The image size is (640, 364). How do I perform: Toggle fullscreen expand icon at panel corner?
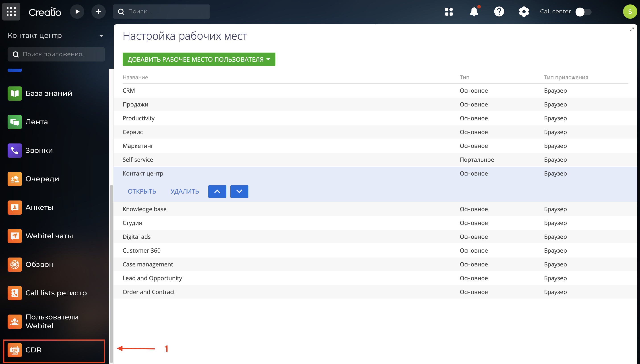632,29
